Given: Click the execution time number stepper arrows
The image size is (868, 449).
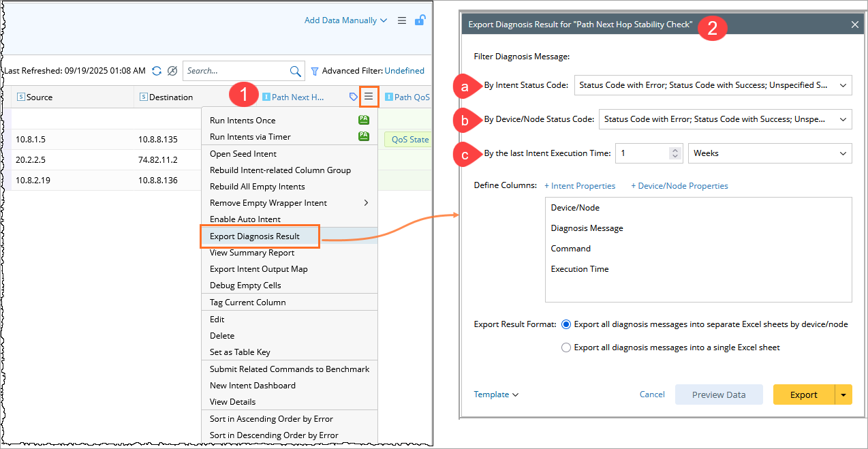Looking at the screenshot, I should tap(675, 153).
